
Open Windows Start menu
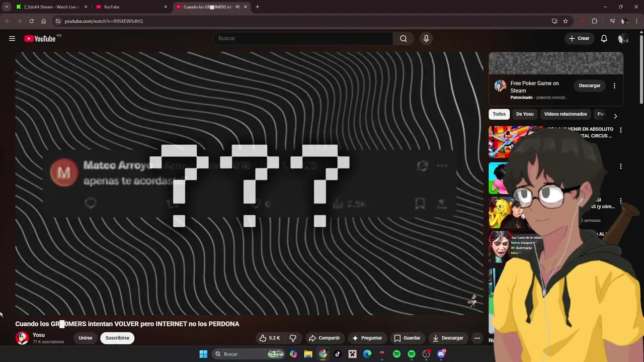(x=203, y=354)
